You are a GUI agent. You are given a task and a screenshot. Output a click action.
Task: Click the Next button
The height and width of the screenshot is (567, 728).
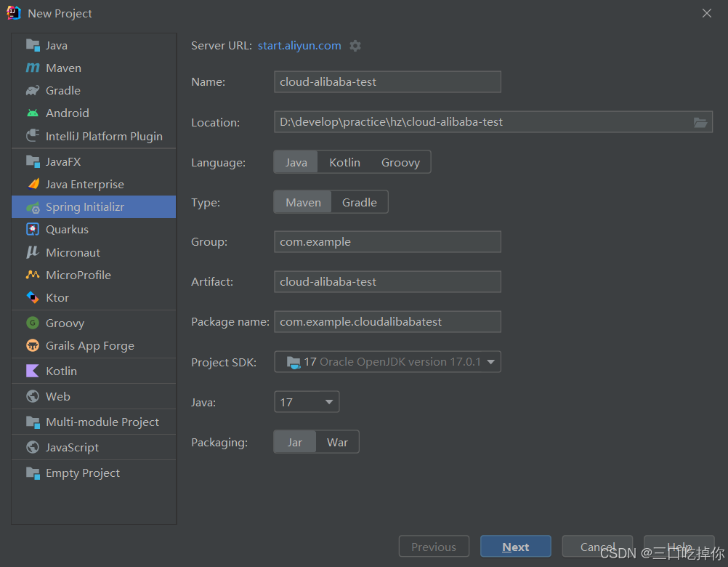click(x=515, y=547)
